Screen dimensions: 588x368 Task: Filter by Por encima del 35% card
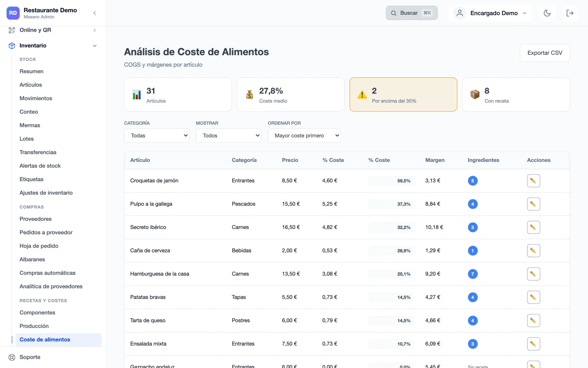403,94
